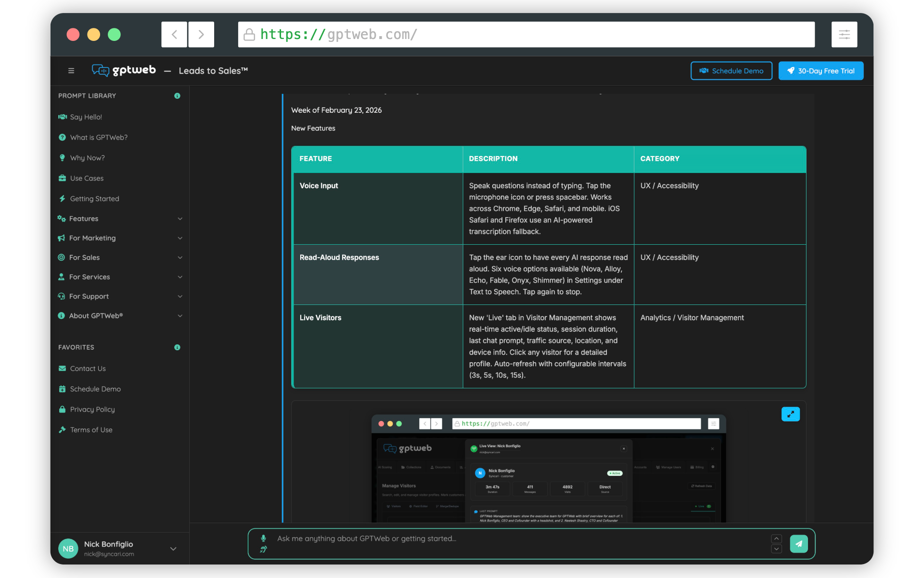Expand the screenshot with the fullscreen icon

pos(791,414)
